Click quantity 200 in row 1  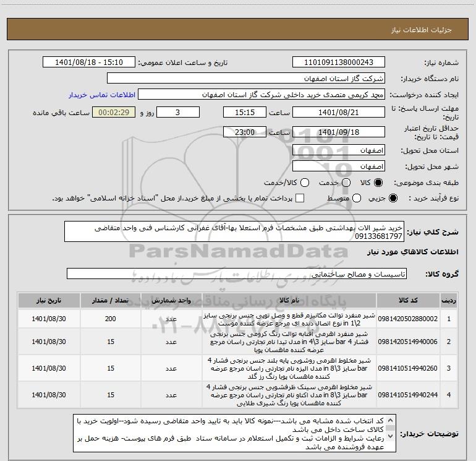tap(111, 319)
